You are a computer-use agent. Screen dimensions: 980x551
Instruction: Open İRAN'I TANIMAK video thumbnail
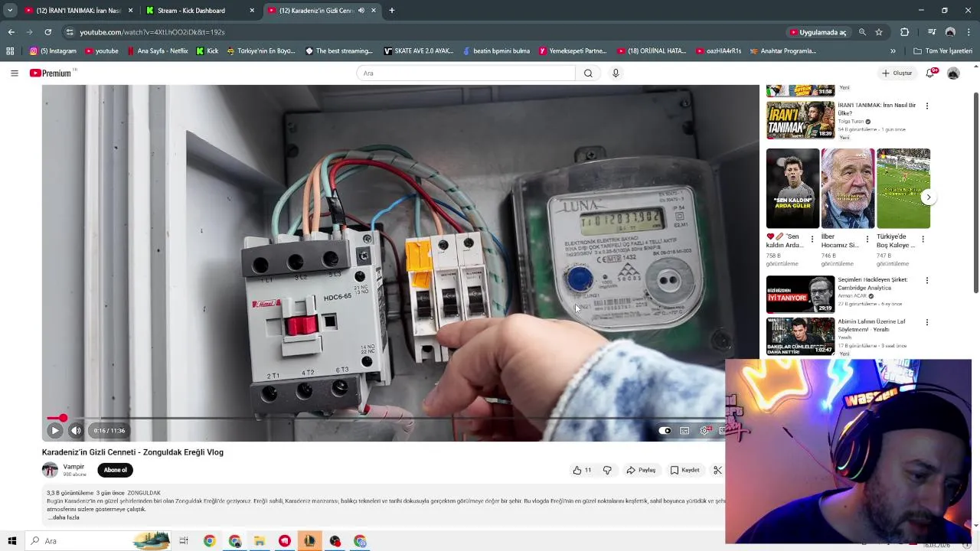pos(800,119)
